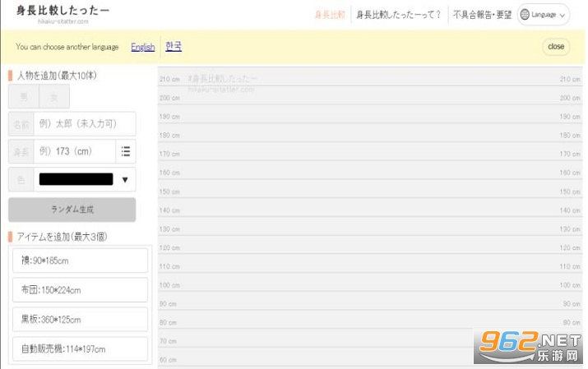Close the language notice banner
Image resolution: width=588 pixels, height=369 pixels.
556,47
